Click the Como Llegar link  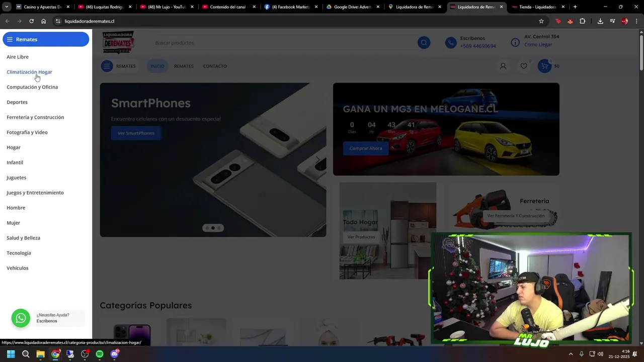click(x=538, y=45)
